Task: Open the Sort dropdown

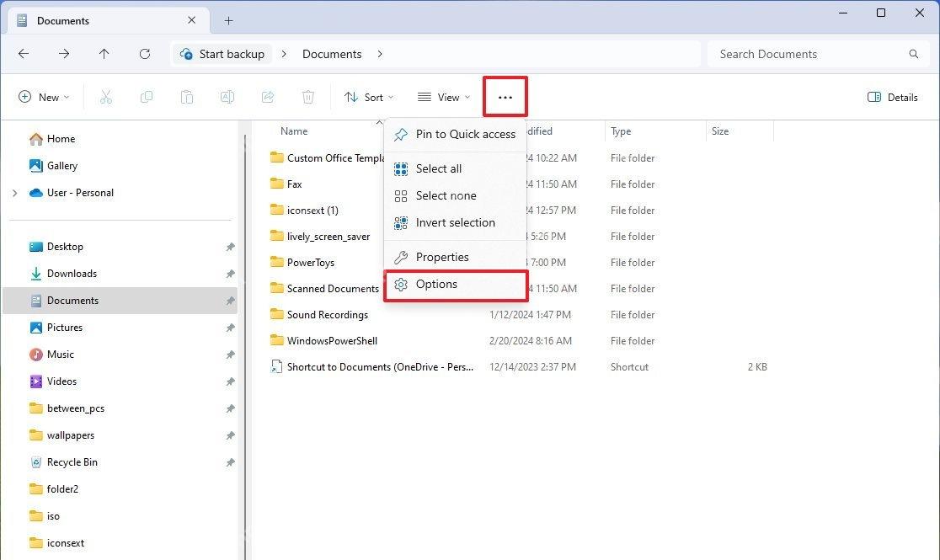Action: tap(369, 97)
